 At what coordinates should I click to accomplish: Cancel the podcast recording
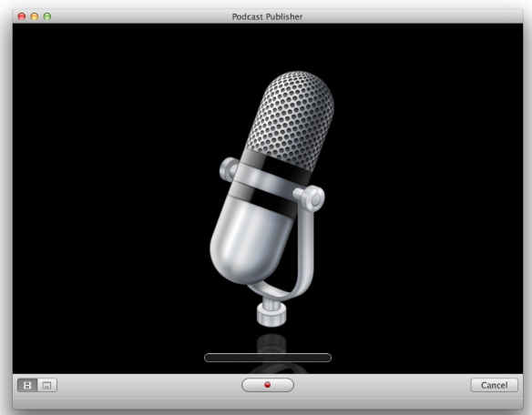click(494, 385)
